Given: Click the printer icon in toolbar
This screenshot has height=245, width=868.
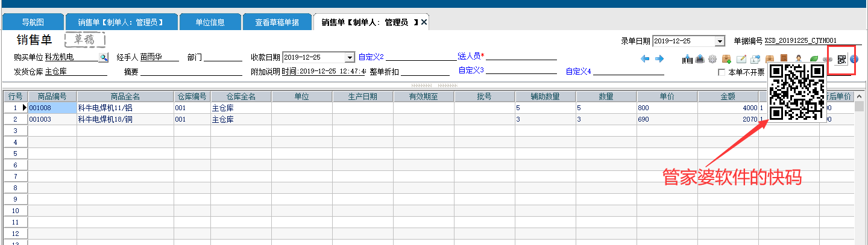Looking at the screenshot, I should 700,59.
